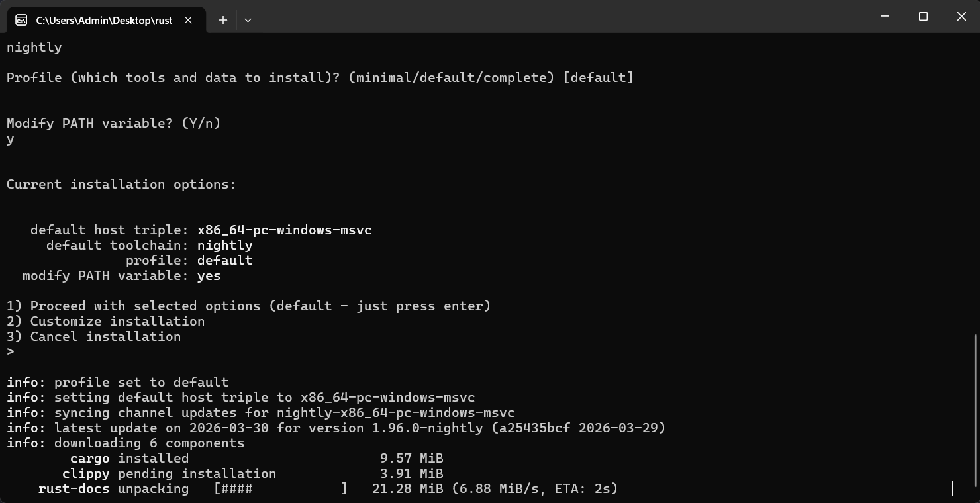
Task: Click the x86_64-pc-windows-msvc host triple value
Action: [284, 230]
